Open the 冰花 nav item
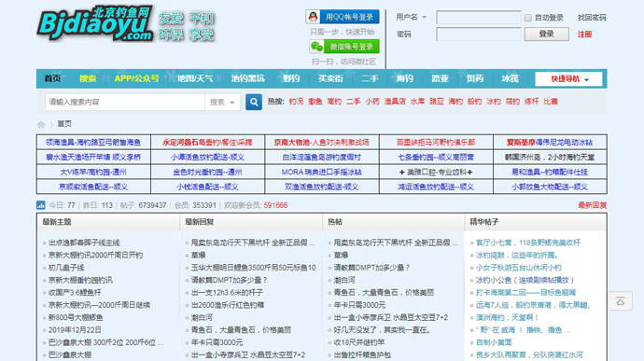 pos(511,78)
